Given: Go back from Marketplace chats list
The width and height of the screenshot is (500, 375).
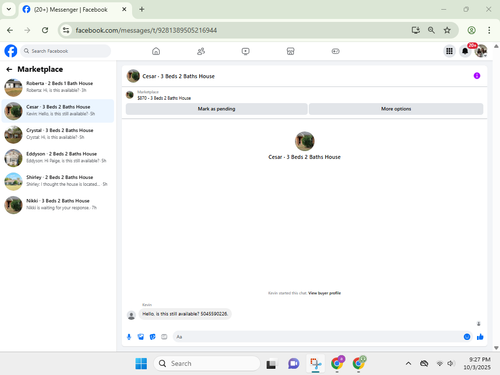Looking at the screenshot, I should pyautogui.click(x=9, y=69).
